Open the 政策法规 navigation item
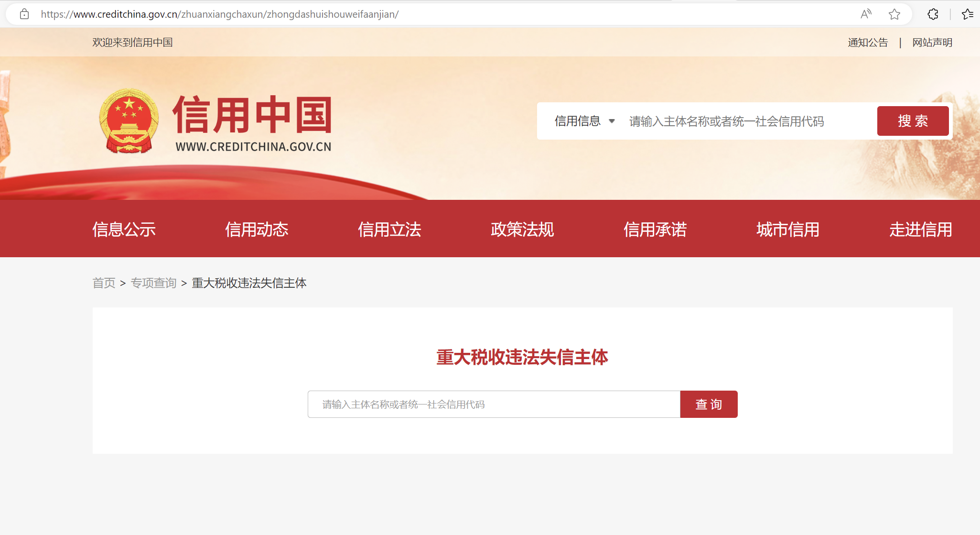 523,229
